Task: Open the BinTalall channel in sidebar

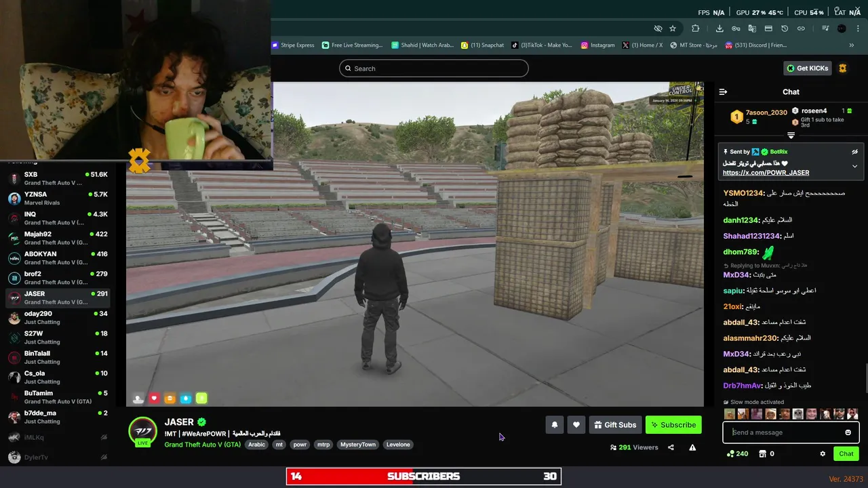Action: click(58, 357)
